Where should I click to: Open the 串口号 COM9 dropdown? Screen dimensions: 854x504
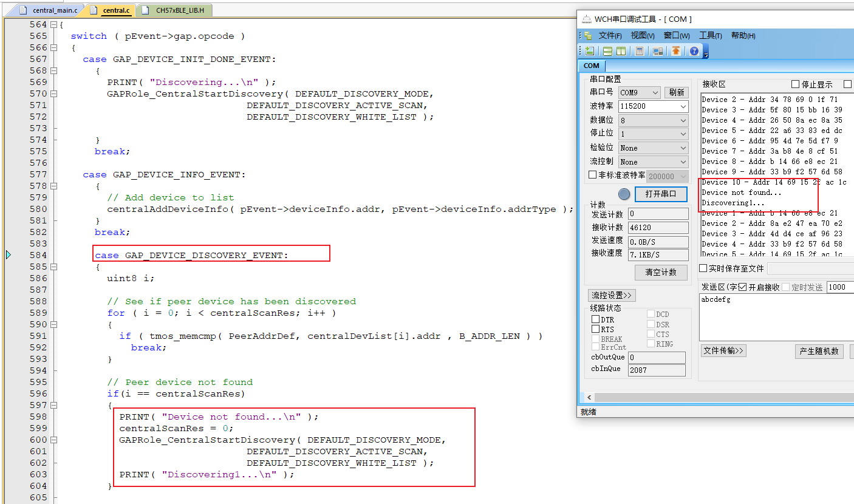[x=640, y=92]
